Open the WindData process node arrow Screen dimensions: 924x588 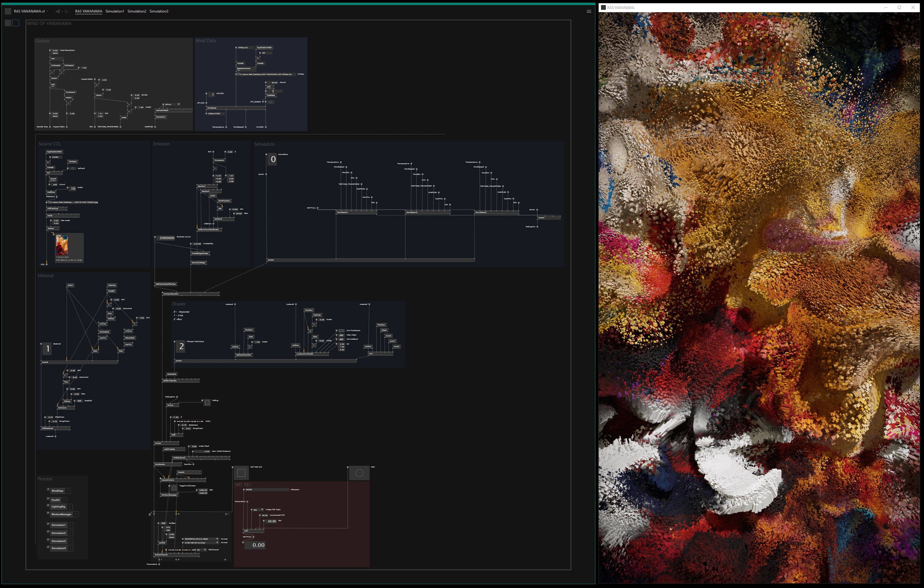click(x=68, y=491)
